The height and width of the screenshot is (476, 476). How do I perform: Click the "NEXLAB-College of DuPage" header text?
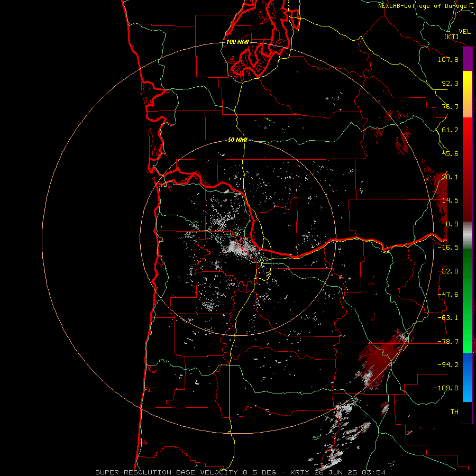tap(422, 6)
